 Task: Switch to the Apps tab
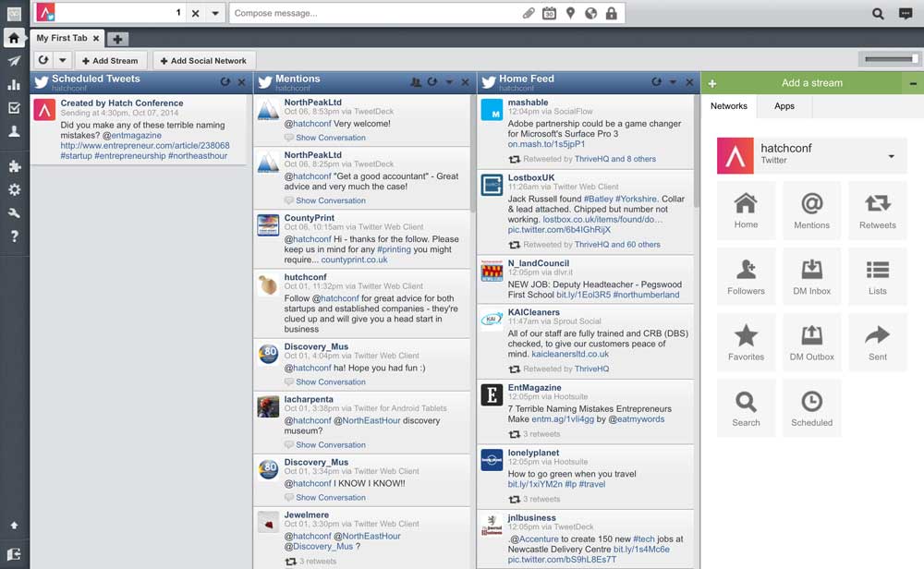point(784,106)
